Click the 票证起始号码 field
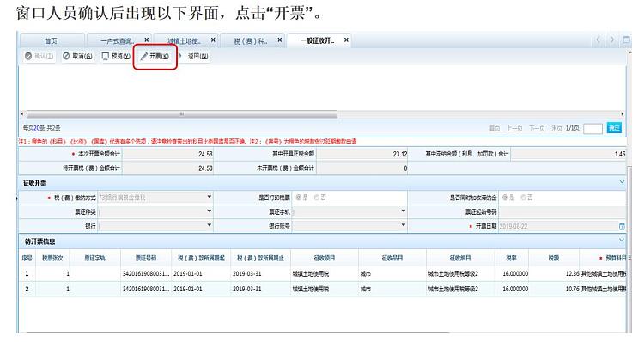The width and height of the screenshot is (644, 342). pos(562,211)
